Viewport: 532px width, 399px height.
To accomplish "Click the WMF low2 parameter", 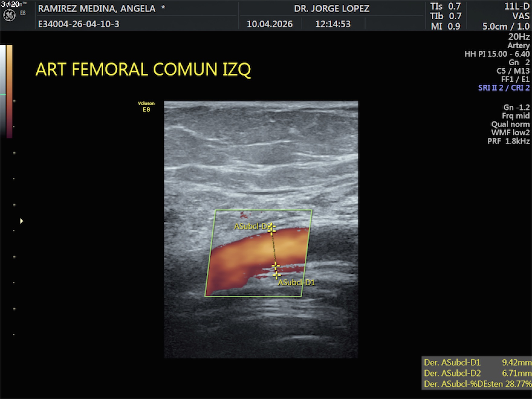I will [x=510, y=133].
